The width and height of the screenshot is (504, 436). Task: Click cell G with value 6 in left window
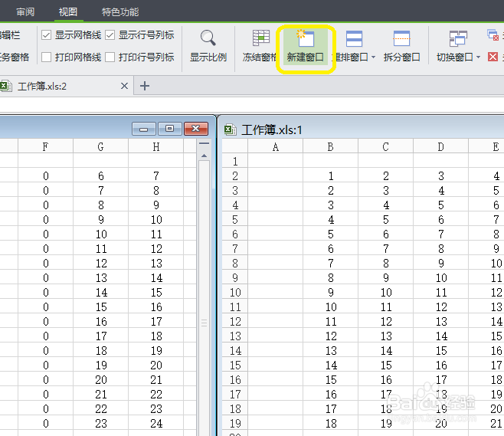tap(100, 175)
